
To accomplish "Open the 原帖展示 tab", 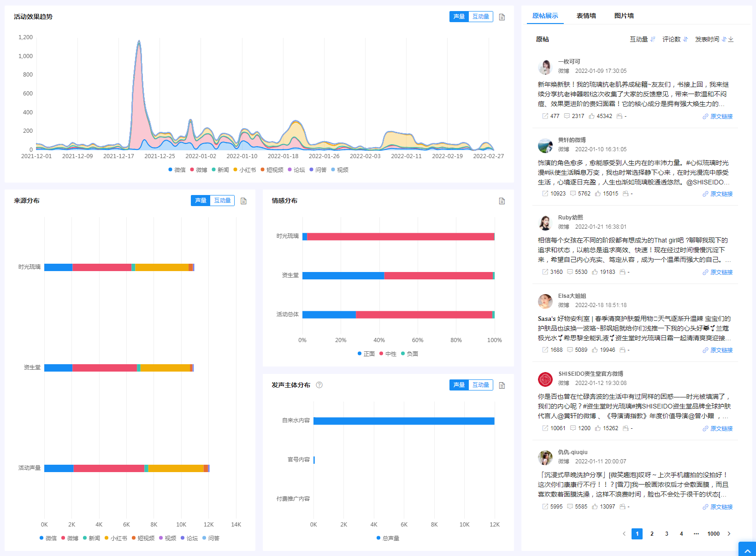I will [x=545, y=16].
